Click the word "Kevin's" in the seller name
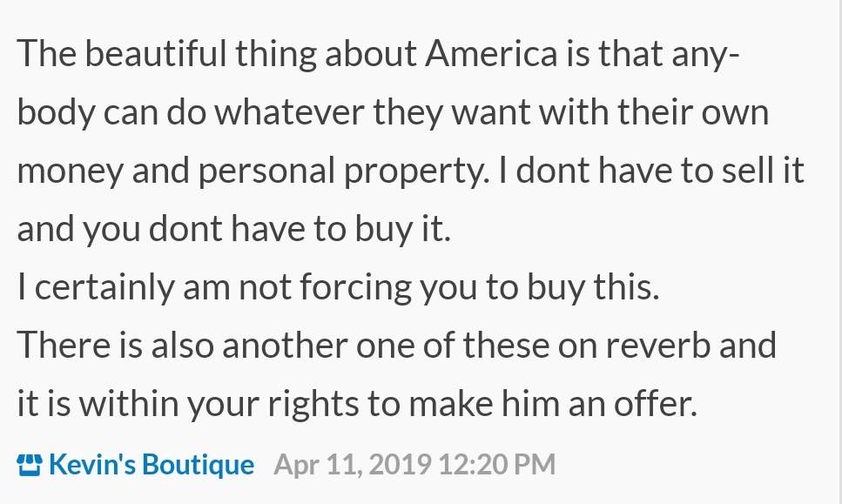The width and height of the screenshot is (842, 504). [92, 465]
